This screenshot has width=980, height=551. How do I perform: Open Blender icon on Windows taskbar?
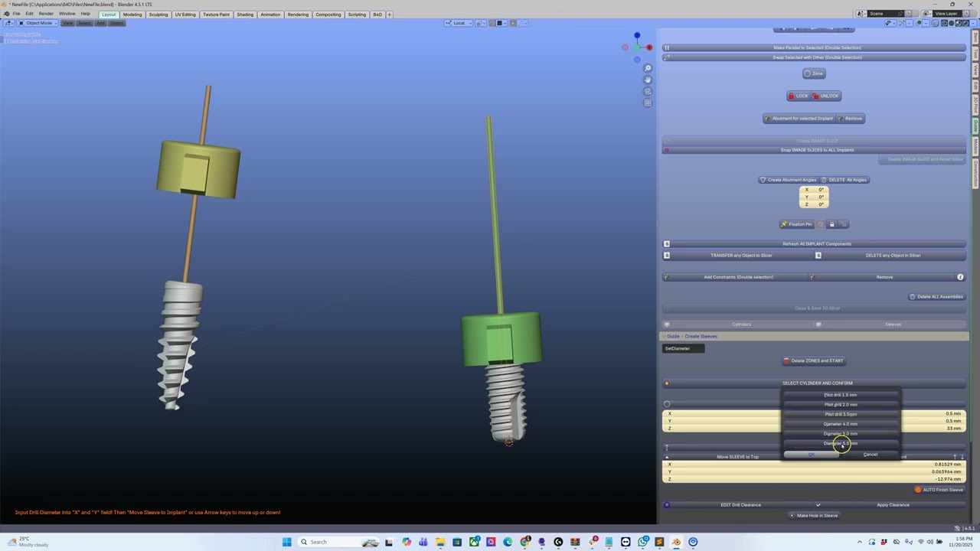(676, 542)
